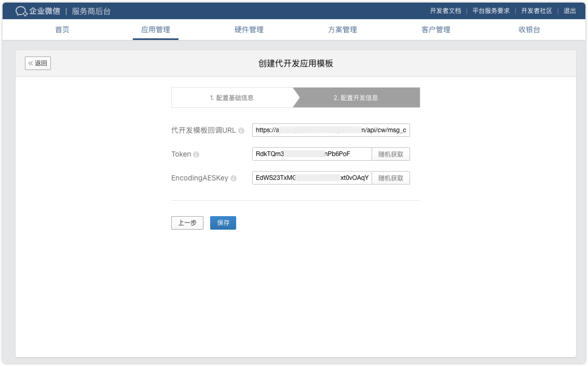588x366 pixels.
Task: Open the 收银台 tab
Action: 529,30
